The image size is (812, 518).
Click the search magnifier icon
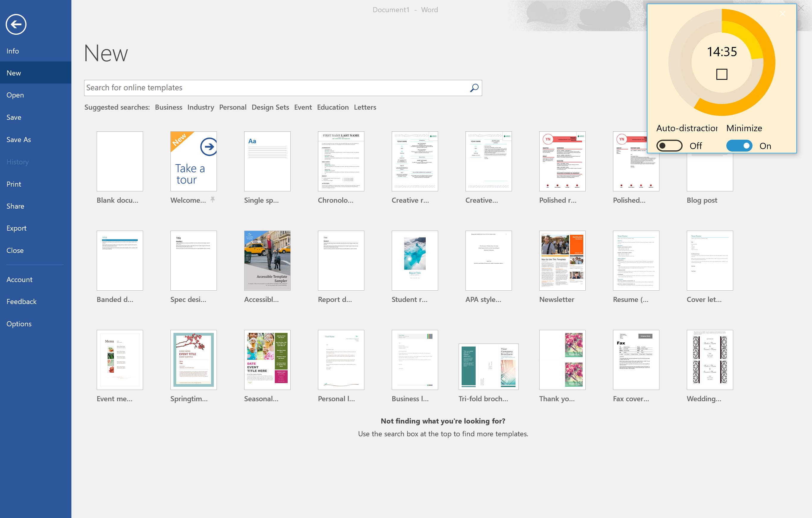(x=474, y=88)
